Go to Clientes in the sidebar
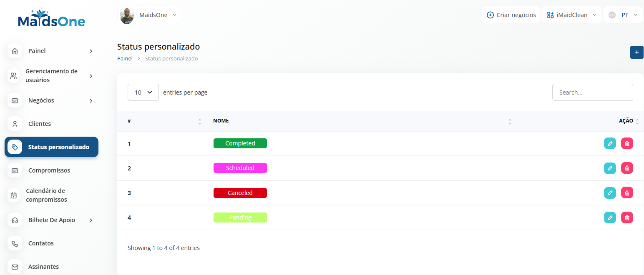The image size is (644, 275). 40,124
